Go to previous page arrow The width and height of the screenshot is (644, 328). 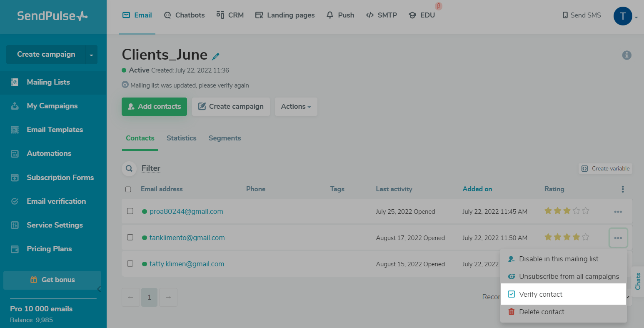(130, 298)
